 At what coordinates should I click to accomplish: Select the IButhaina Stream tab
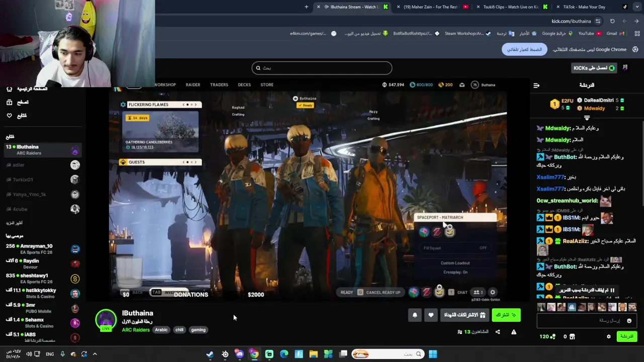pyautogui.click(x=353, y=7)
